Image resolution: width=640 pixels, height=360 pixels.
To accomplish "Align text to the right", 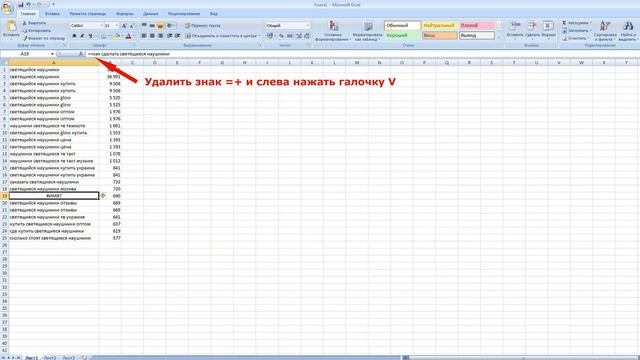I will (160, 36).
